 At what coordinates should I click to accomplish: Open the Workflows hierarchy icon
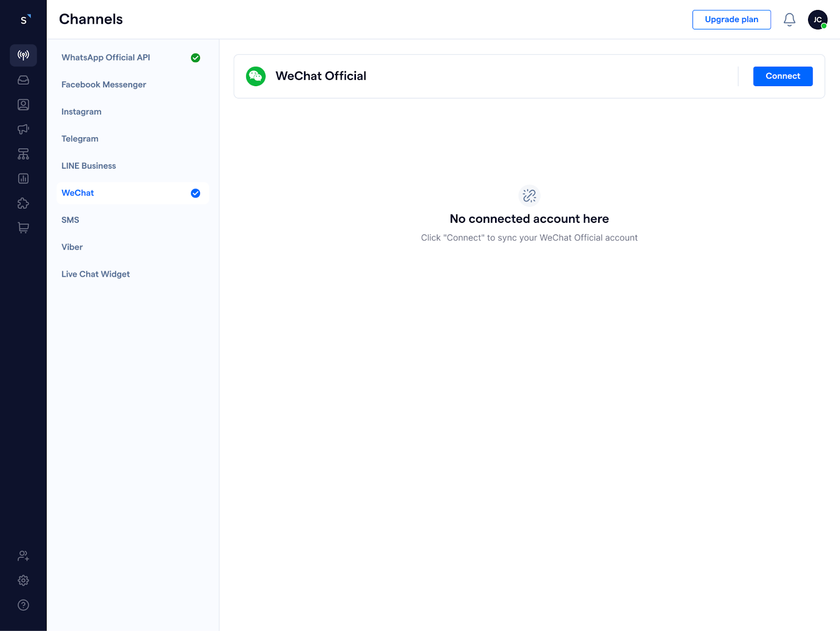(x=23, y=154)
